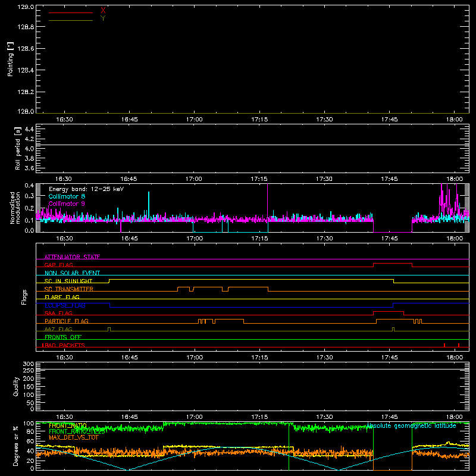476x476 pixels.
Task: Click the Pointing ["] axis title
Action: pyautogui.click(x=11, y=59)
